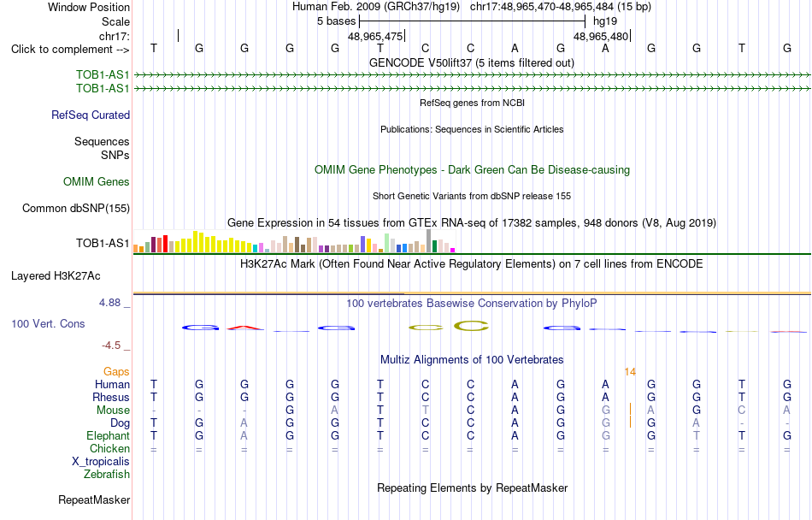The image size is (812, 520).
Task: Click the Rhesus species row label
Action: [111, 397]
